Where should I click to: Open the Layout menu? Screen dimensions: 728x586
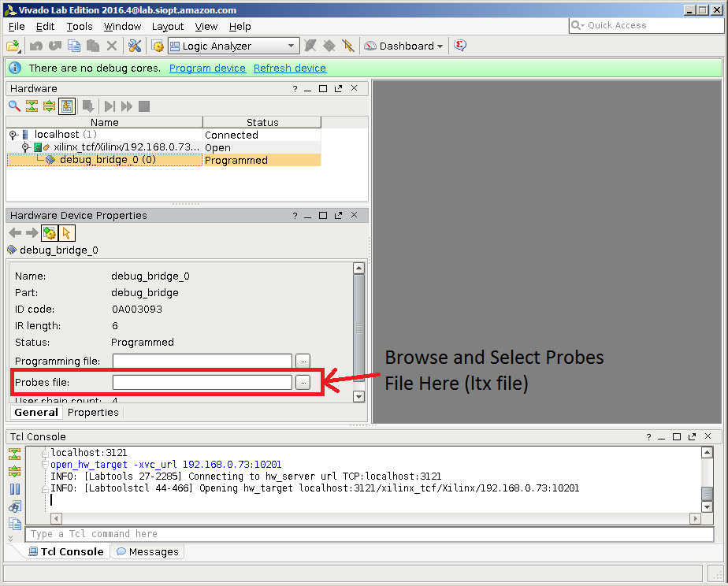(x=168, y=27)
